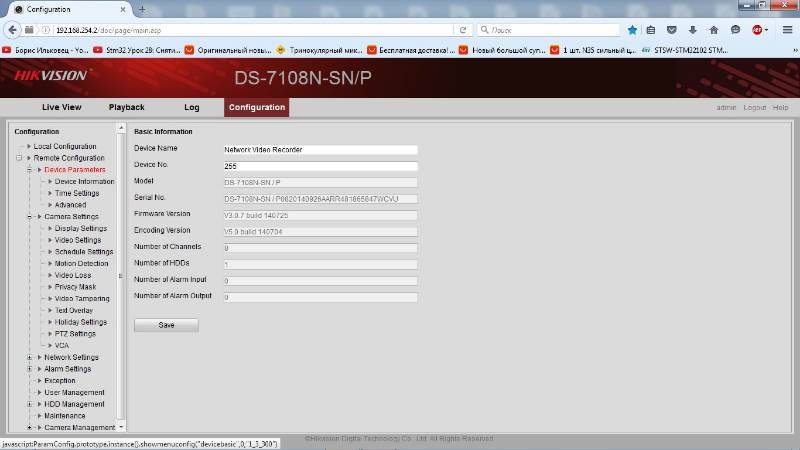
Task: Switch to the Playback tab
Action: click(x=127, y=107)
